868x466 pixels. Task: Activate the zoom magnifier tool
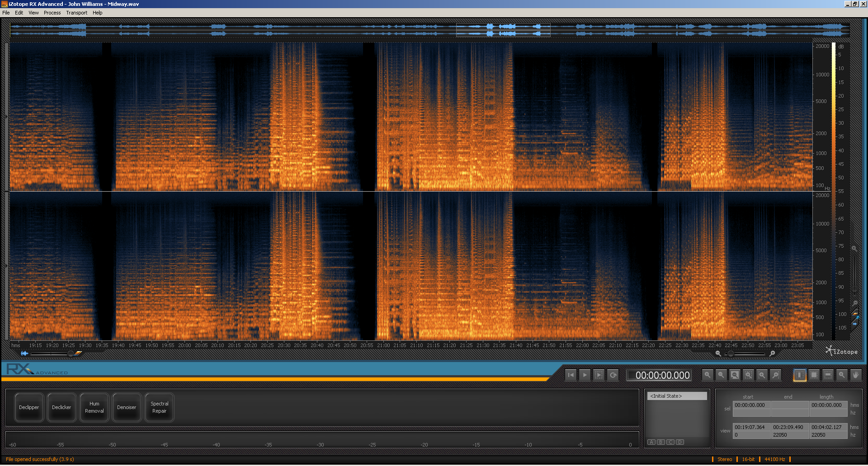point(842,375)
